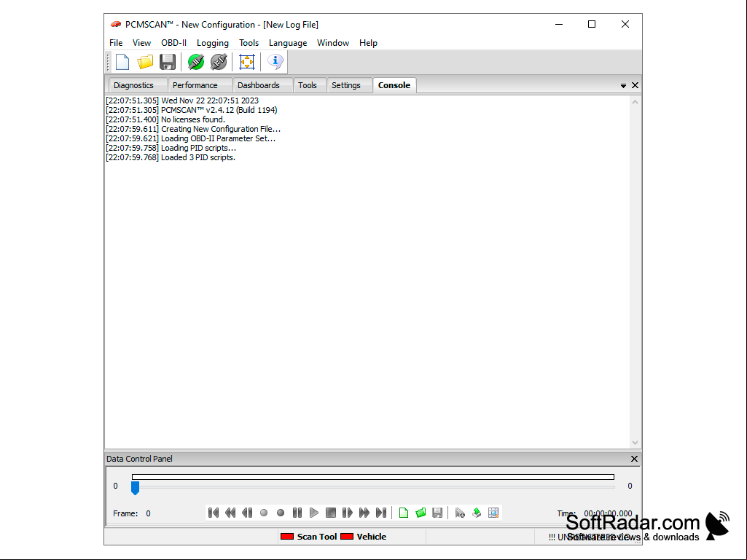Save log file with gray floppy icon
This screenshot has height=560, width=747.
[x=437, y=513]
